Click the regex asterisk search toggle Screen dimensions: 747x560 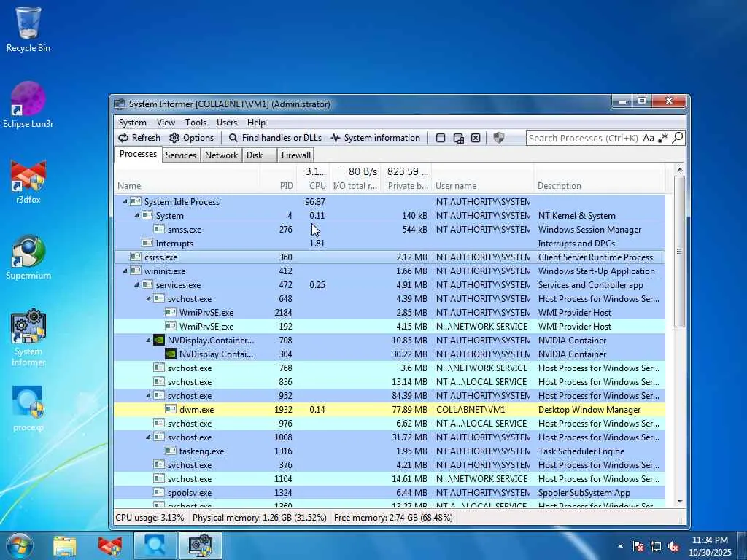(x=662, y=138)
